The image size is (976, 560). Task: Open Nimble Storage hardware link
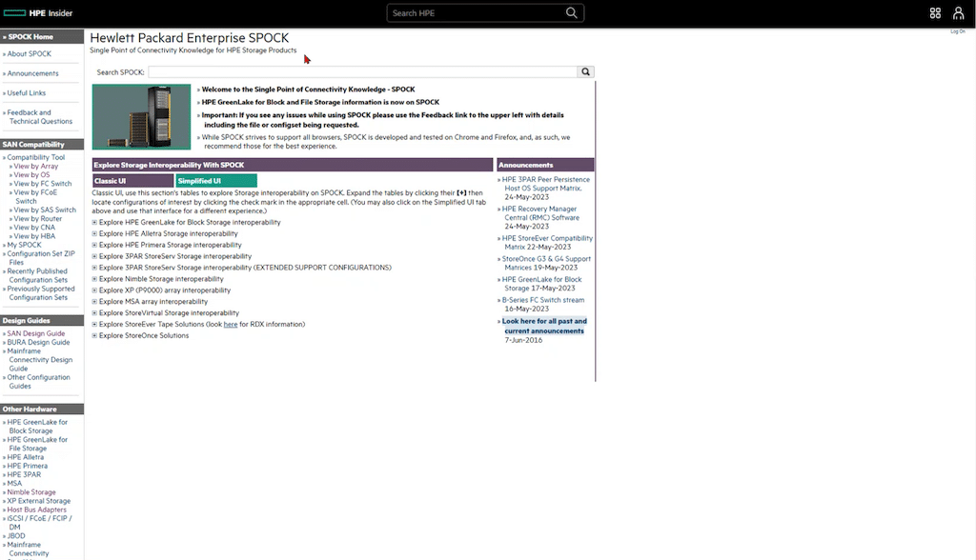click(31, 491)
